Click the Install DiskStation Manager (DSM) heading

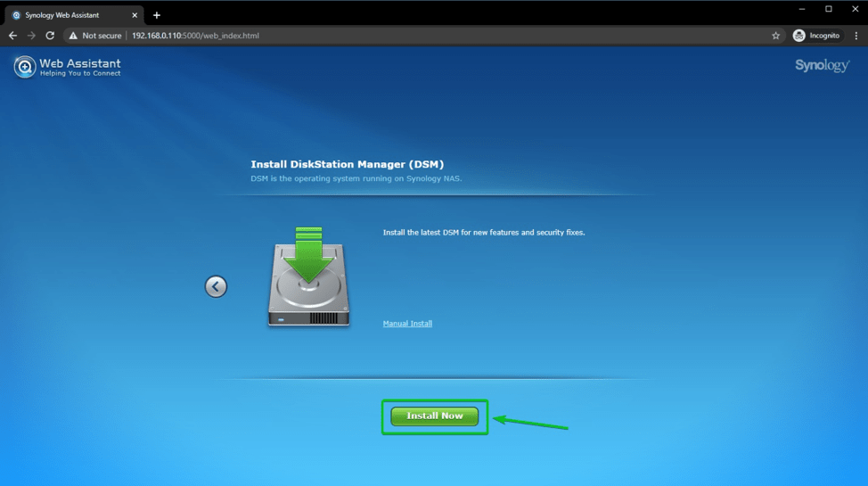[347, 164]
